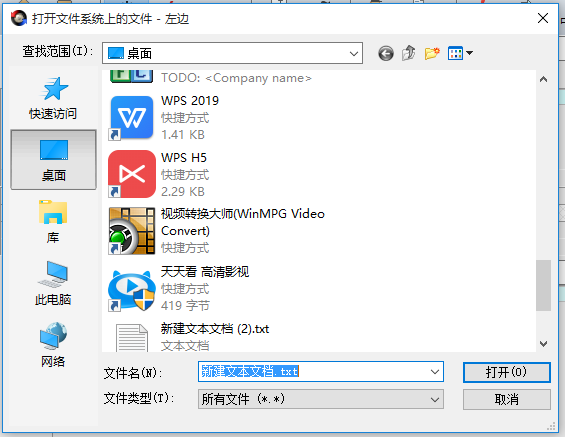
Task: Select the 新建文本文档 (2).txt file icon
Action: click(132, 338)
